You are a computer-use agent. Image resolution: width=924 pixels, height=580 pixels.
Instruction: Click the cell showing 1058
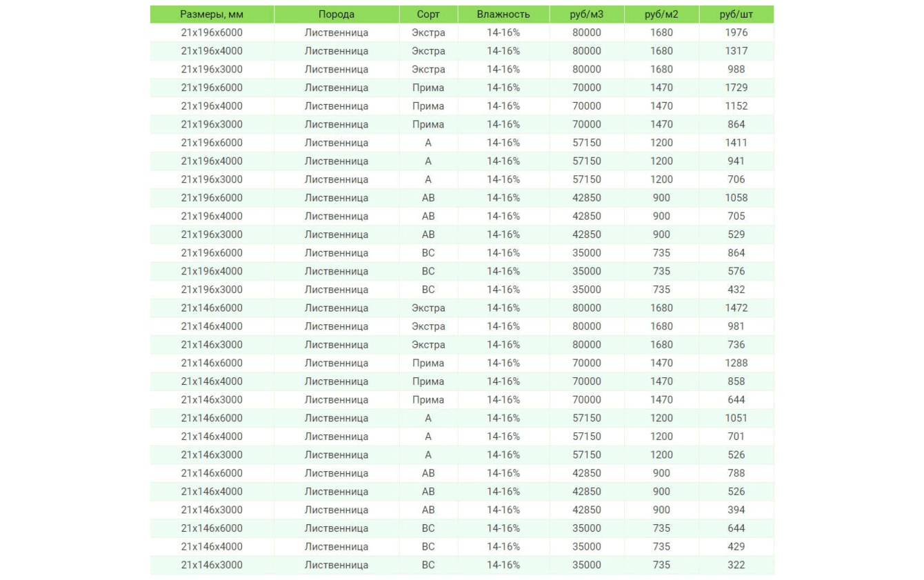(x=736, y=198)
